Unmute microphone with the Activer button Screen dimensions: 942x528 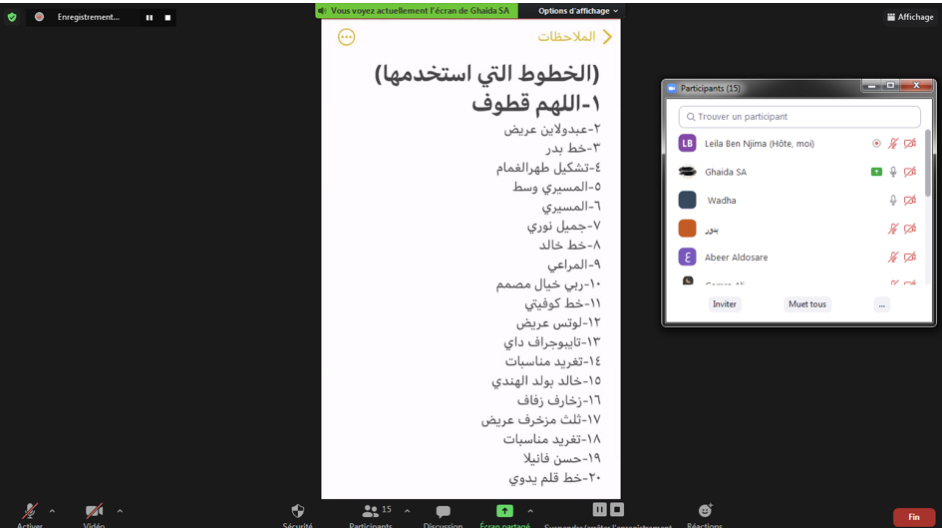click(30, 511)
